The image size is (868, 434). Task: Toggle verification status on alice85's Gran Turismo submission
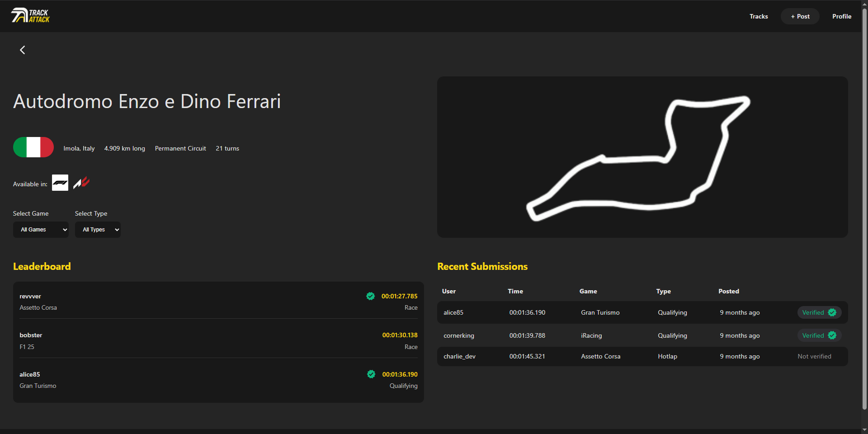coord(819,312)
